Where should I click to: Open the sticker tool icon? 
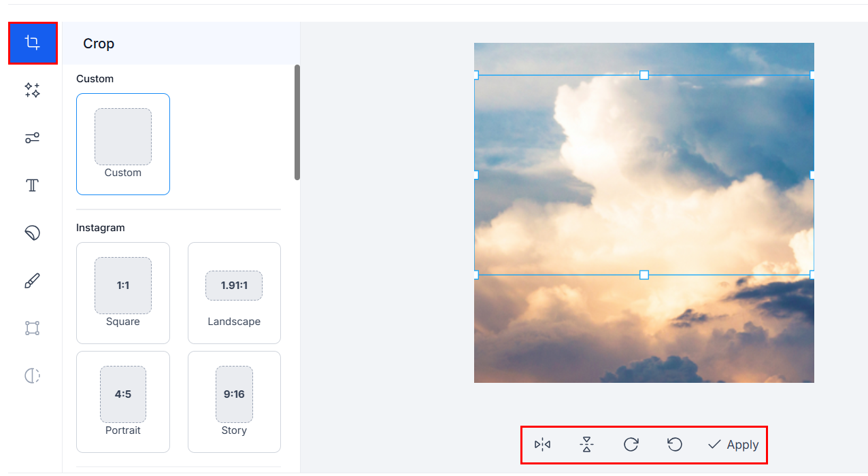[33, 233]
